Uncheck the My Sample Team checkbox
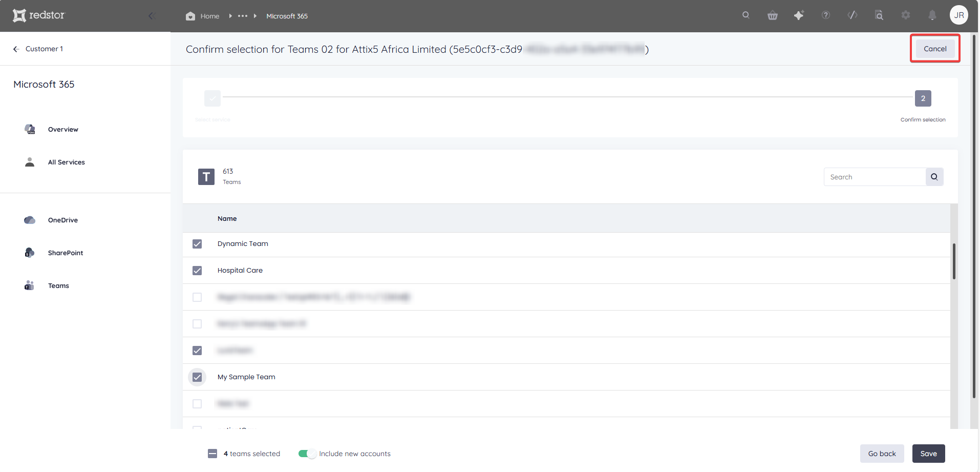Image resolution: width=980 pixels, height=472 pixels. (x=197, y=377)
